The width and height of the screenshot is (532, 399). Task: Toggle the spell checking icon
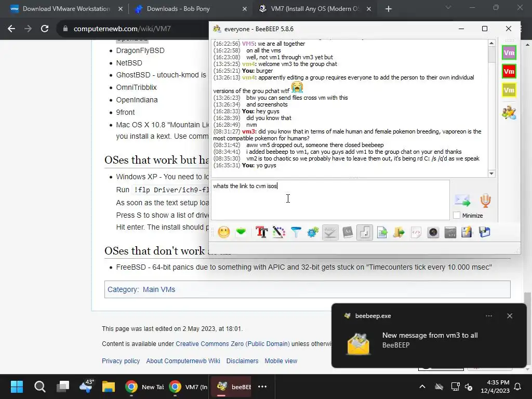pyautogui.click(x=330, y=232)
